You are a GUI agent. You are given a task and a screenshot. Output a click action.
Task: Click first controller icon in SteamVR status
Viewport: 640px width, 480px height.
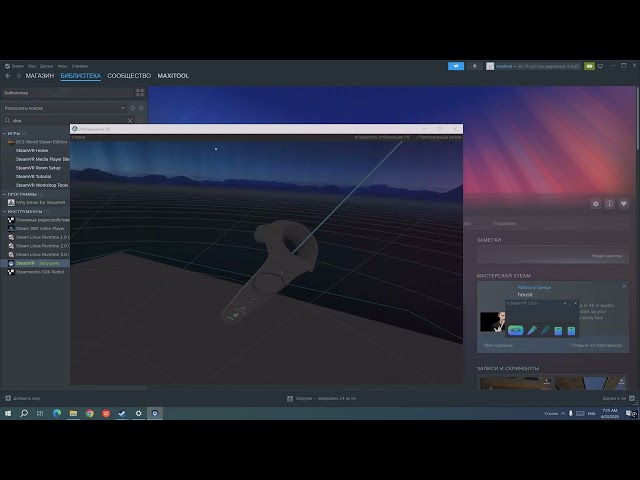(531, 330)
